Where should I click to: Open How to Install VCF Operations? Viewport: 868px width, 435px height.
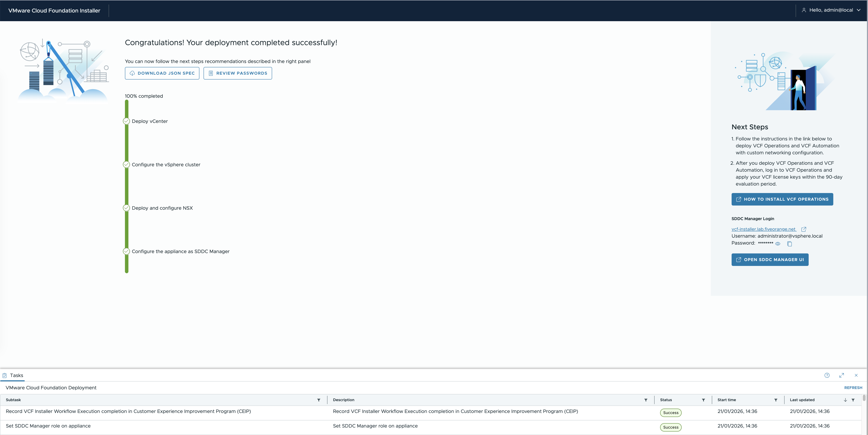click(782, 199)
